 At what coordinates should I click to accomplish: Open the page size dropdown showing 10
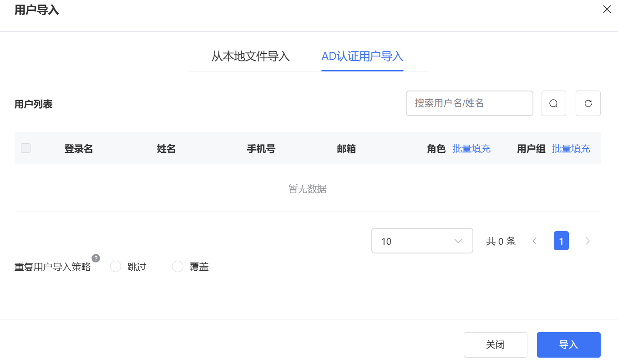(x=422, y=241)
